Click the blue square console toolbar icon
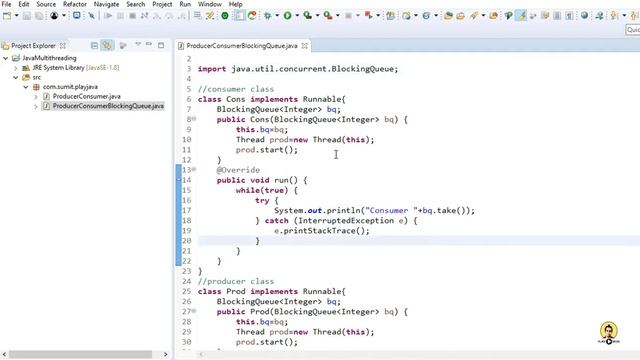Screen dimensions: 640x360 [x=76, y=16]
